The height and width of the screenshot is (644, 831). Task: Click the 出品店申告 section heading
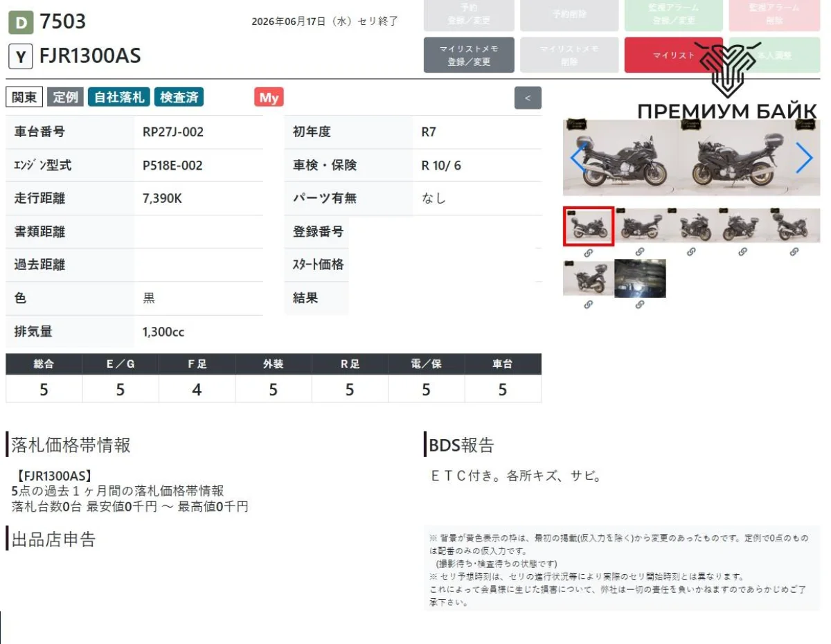[53, 539]
